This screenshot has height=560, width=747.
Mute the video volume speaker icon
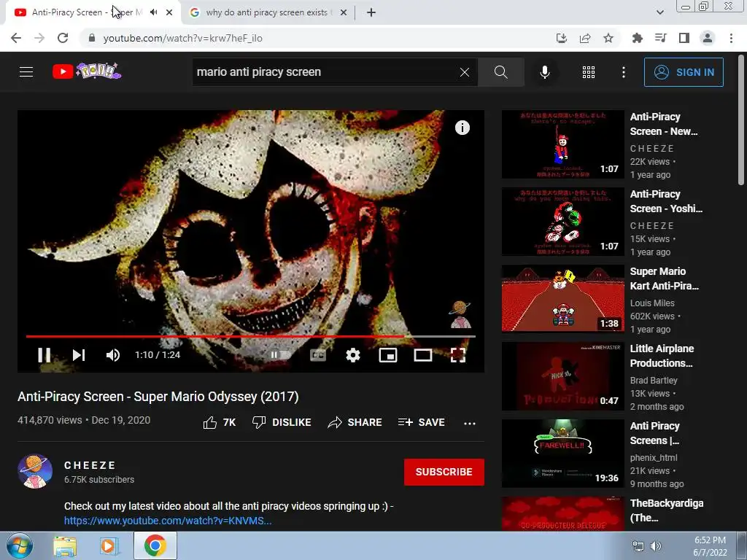(113, 355)
